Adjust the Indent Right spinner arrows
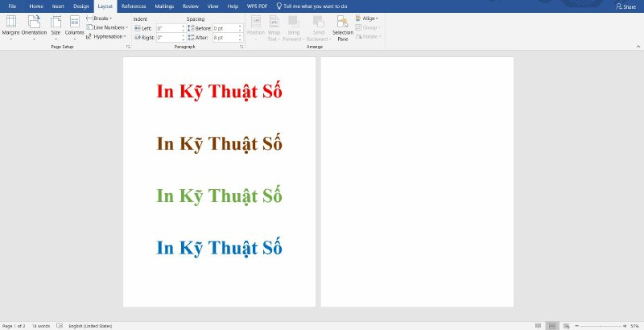 click(184, 37)
